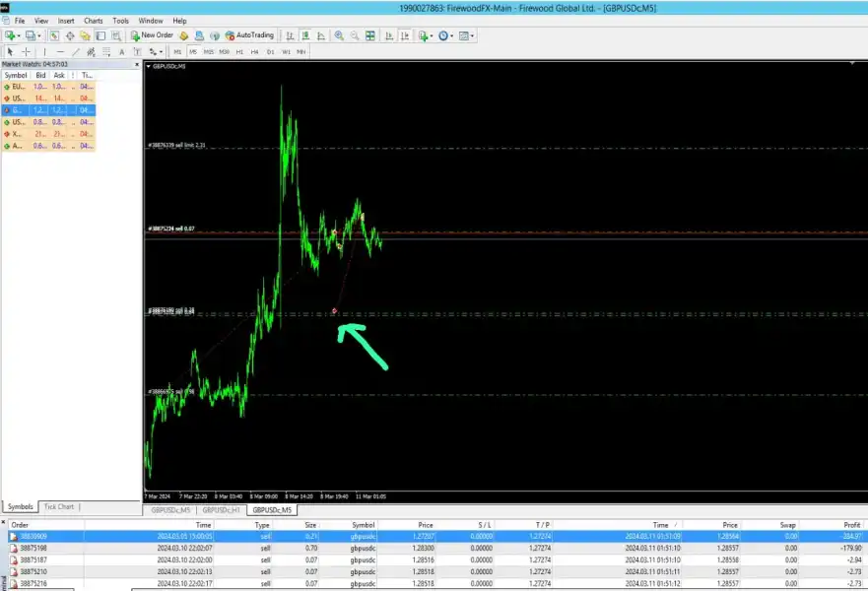
Task: Open the File menu
Action: point(20,21)
